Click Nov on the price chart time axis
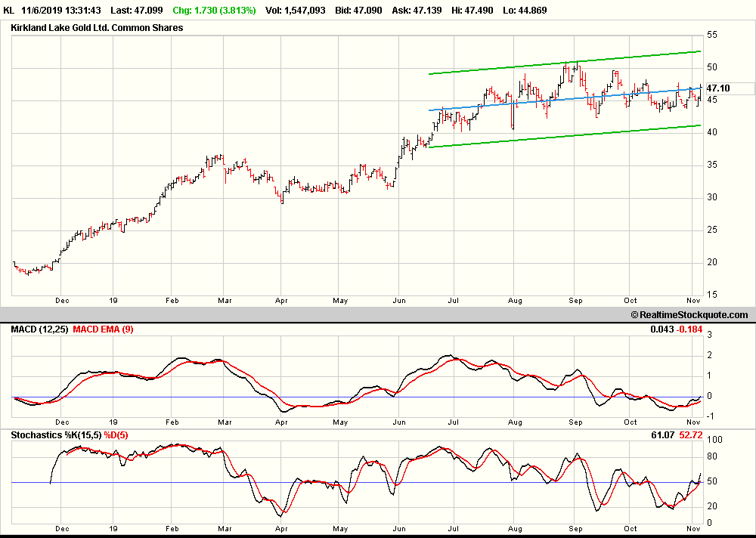The image size is (756, 538). coord(693,300)
